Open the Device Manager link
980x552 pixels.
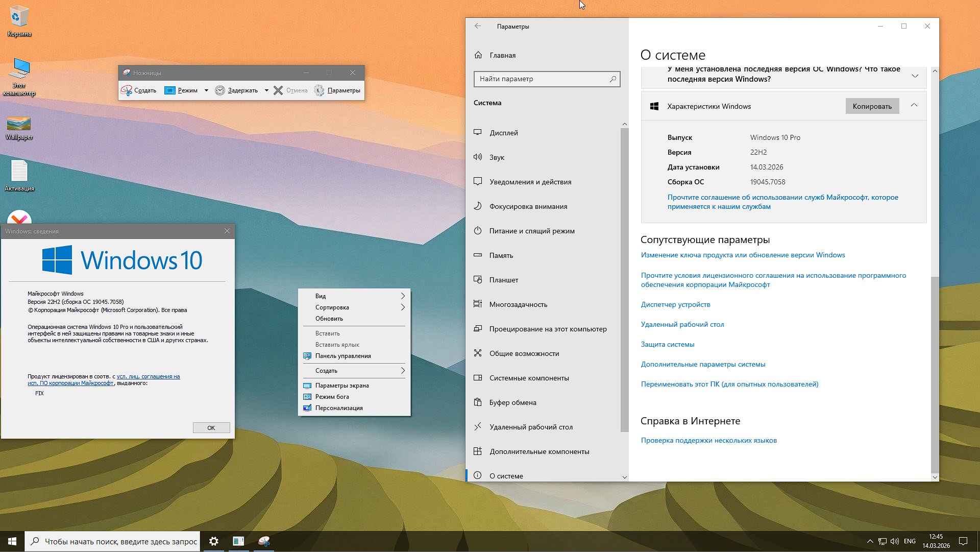(x=675, y=304)
